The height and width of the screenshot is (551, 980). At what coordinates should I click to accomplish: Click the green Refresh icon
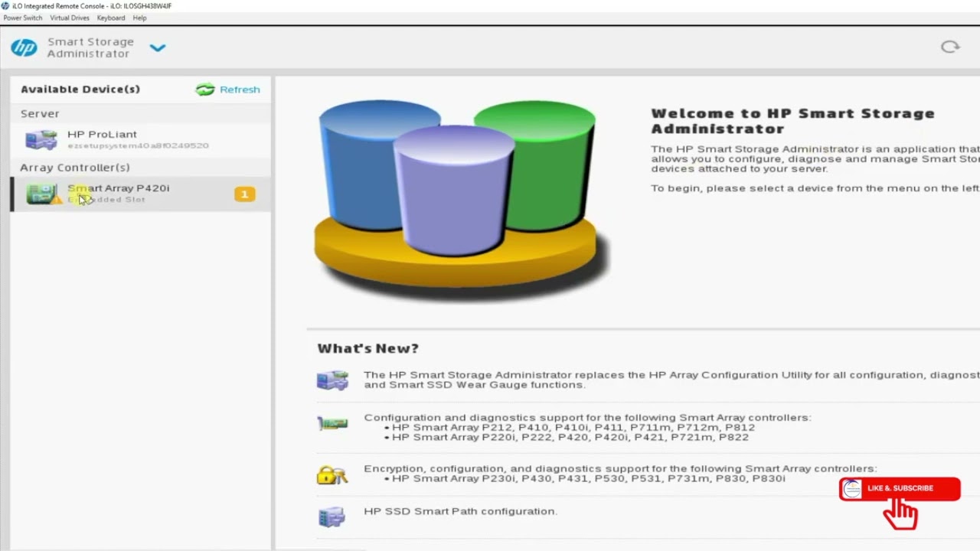click(x=205, y=90)
